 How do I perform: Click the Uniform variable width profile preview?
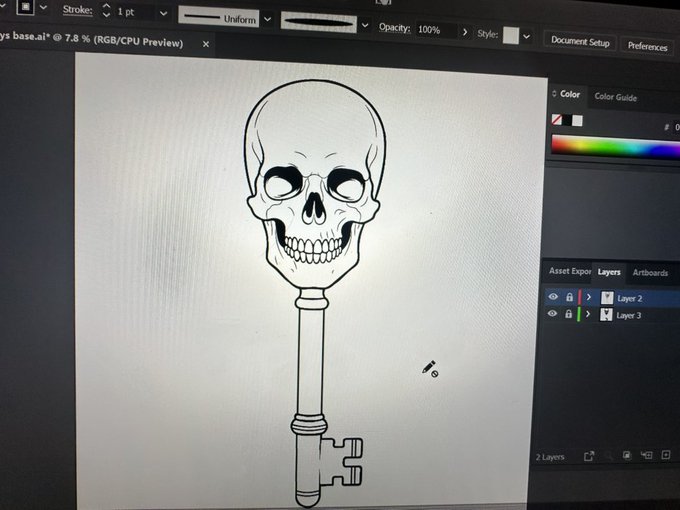click(219, 18)
